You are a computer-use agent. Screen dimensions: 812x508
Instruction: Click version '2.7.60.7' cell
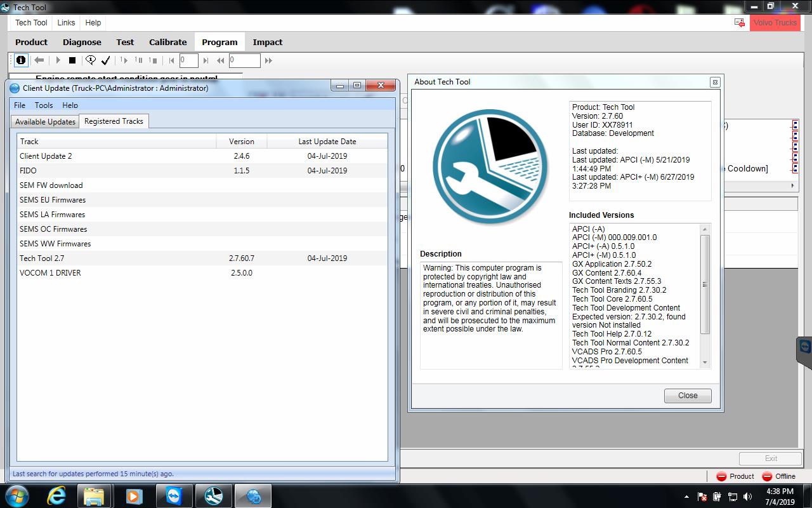pos(242,258)
